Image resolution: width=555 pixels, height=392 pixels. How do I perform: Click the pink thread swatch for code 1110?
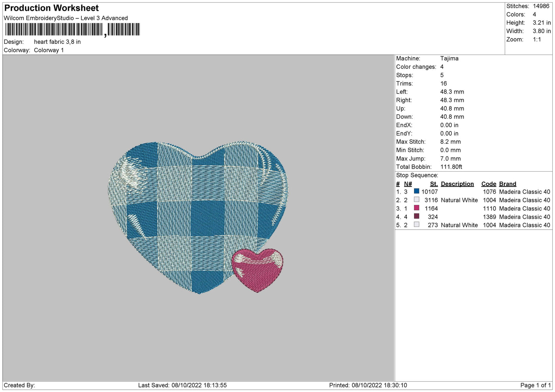coord(416,208)
